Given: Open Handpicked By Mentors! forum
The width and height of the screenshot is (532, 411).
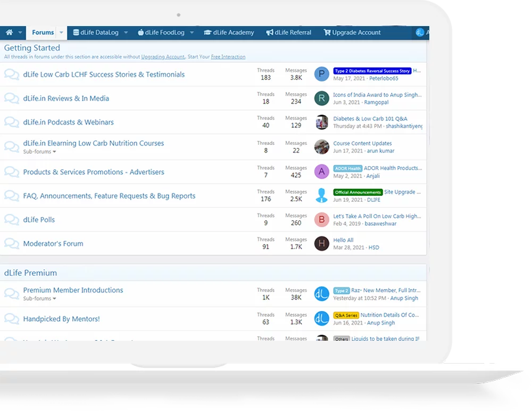Looking at the screenshot, I should click(x=61, y=319).
